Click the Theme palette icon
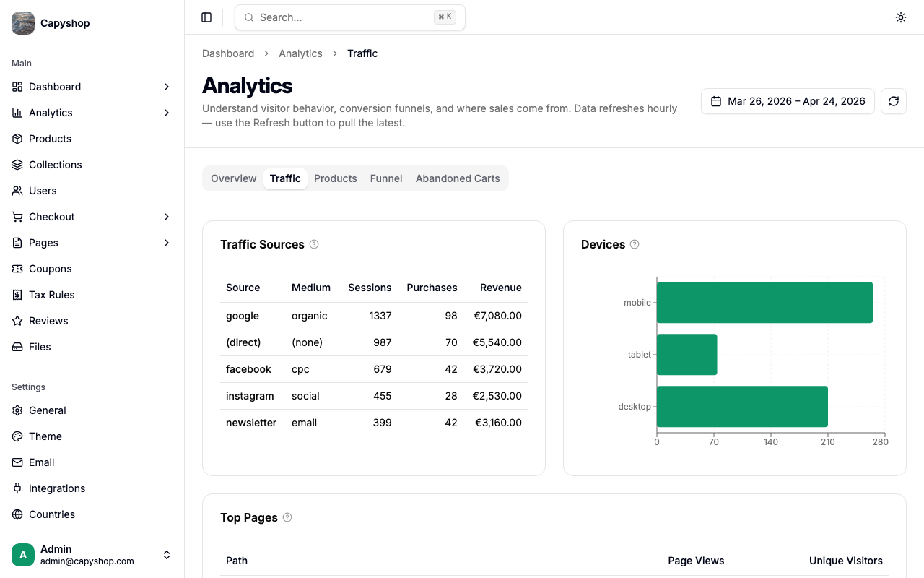The width and height of the screenshot is (924, 578). coord(17,436)
